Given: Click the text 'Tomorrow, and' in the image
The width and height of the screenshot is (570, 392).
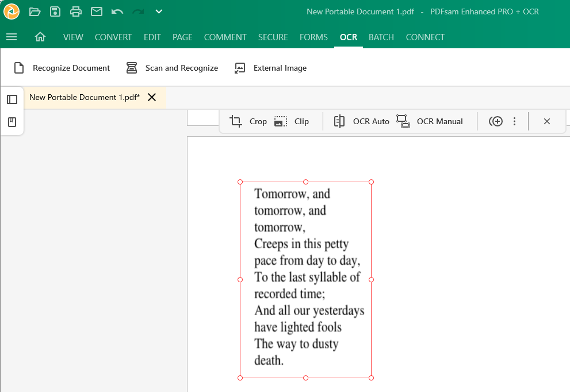Looking at the screenshot, I should point(292,194).
